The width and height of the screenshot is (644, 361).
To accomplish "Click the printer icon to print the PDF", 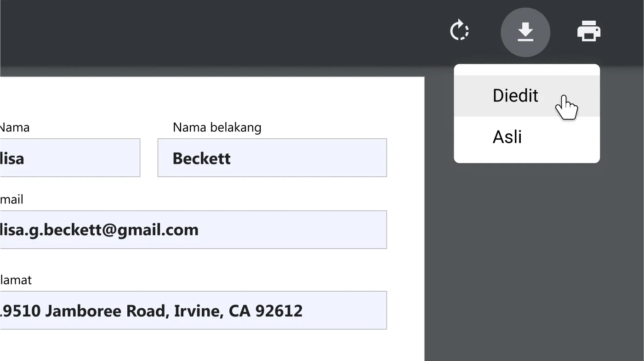I will click(589, 31).
